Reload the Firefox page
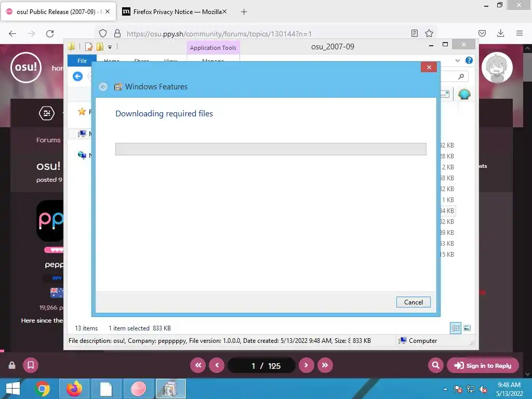The height and width of the screenshot is (399, 532). (x=50, y=33)
